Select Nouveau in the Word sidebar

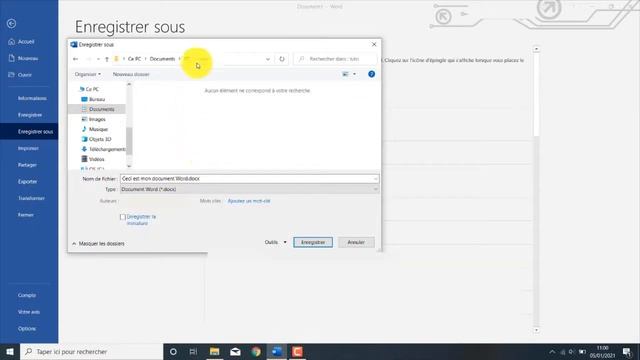[29, 58]
